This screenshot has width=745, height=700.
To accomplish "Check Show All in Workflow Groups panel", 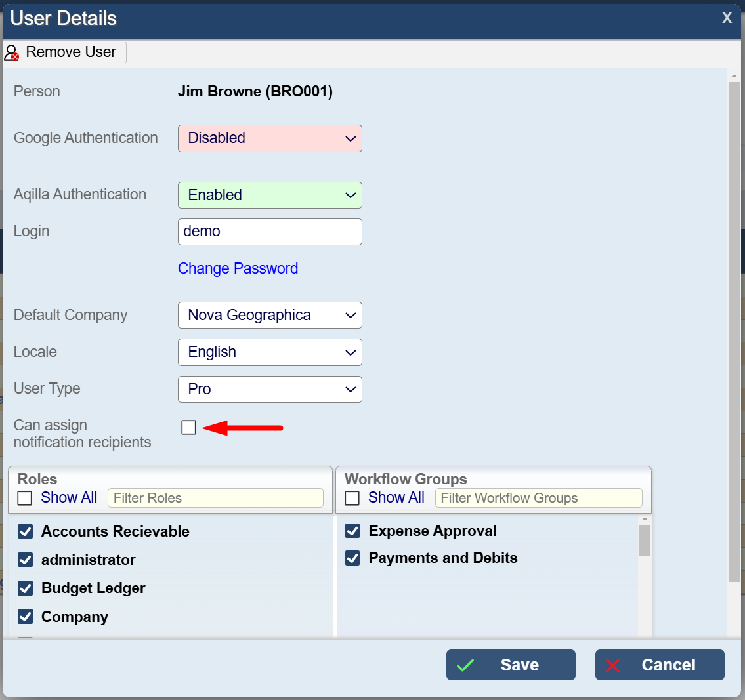I will tap(352, 498).
